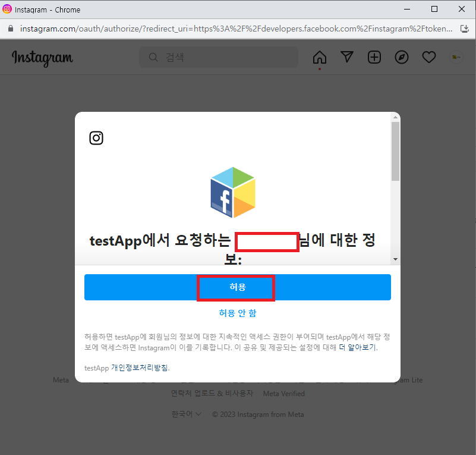The image size is (476, 455).
Task: Minimize the Chrome window
Action: tap(407, 10)
